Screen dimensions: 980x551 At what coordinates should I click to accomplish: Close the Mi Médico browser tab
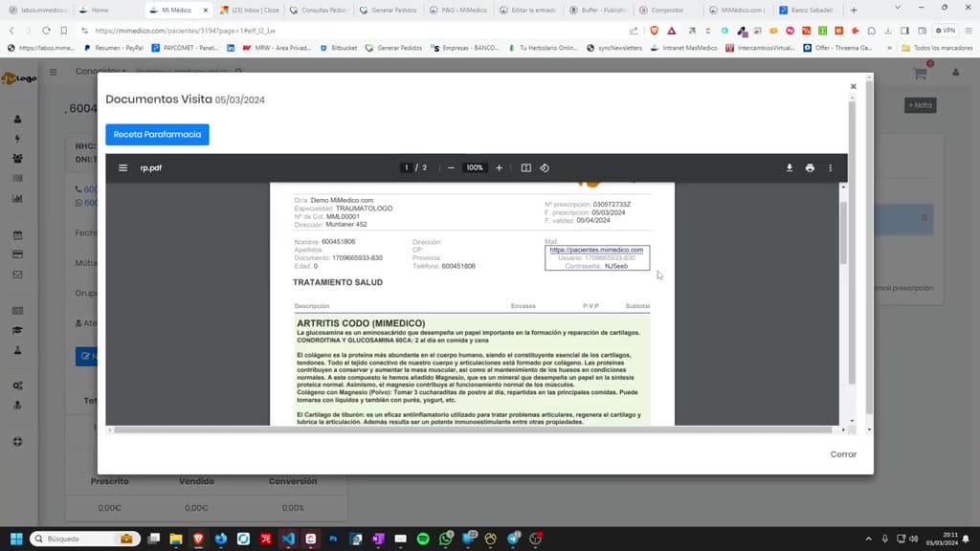(205, 10)
